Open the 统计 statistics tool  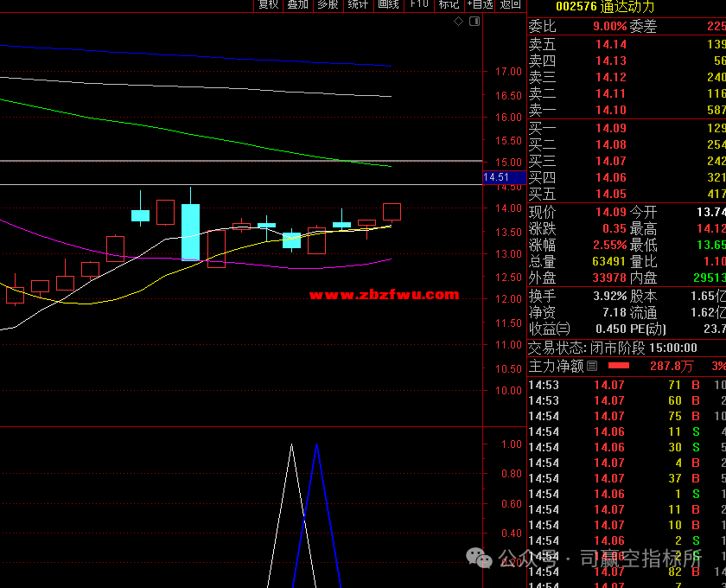point(358,4)
